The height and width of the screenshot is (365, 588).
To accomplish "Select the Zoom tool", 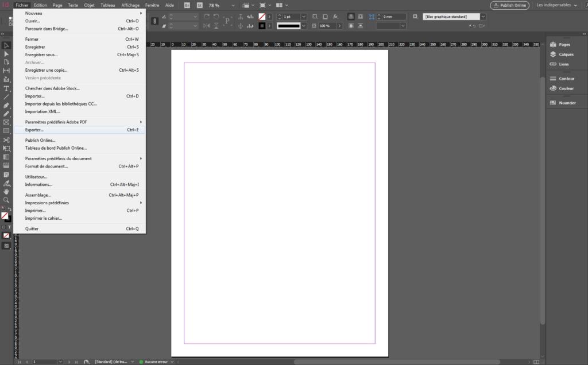I will tap(6, 200).
